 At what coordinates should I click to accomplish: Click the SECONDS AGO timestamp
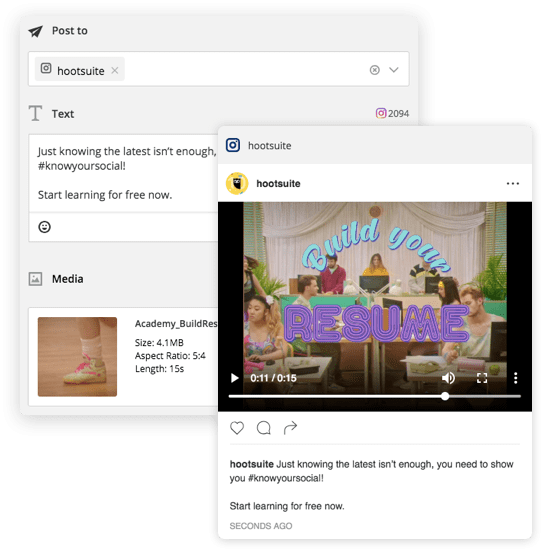(261, 526)
